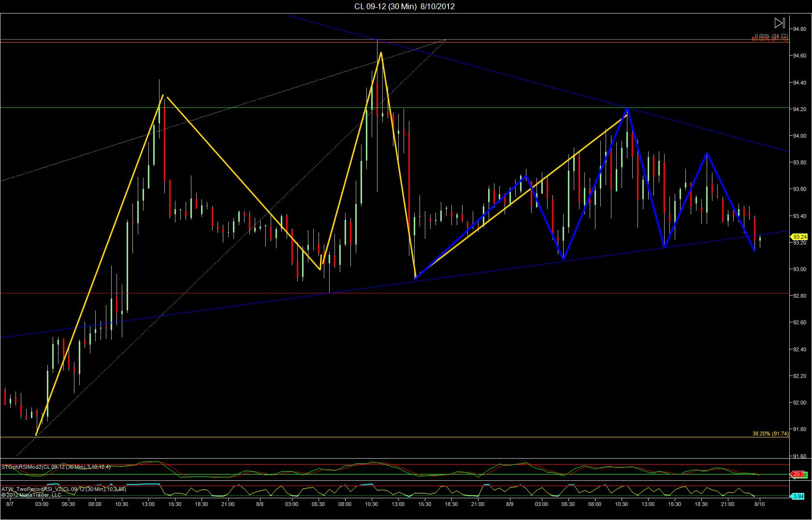812x520 pixels.
Task: Click the 8/7 date label on time axis
Action: (10, 505)
